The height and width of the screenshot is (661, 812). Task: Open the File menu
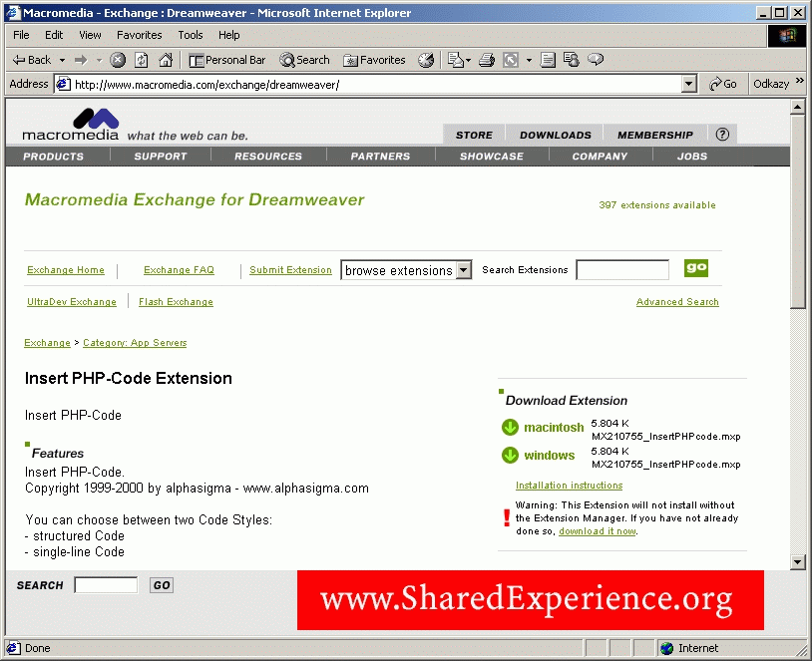click(x=21, y=35)
